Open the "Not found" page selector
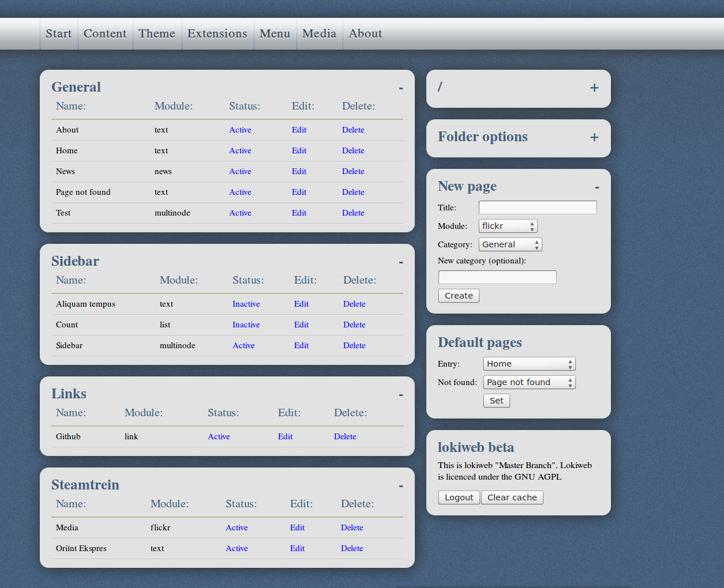This screenshot has height=588, width=724. click(529, 382)
